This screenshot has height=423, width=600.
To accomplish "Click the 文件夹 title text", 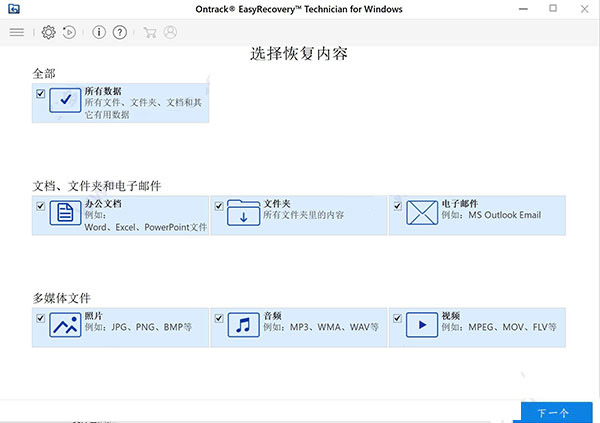I will click(277, 204).
